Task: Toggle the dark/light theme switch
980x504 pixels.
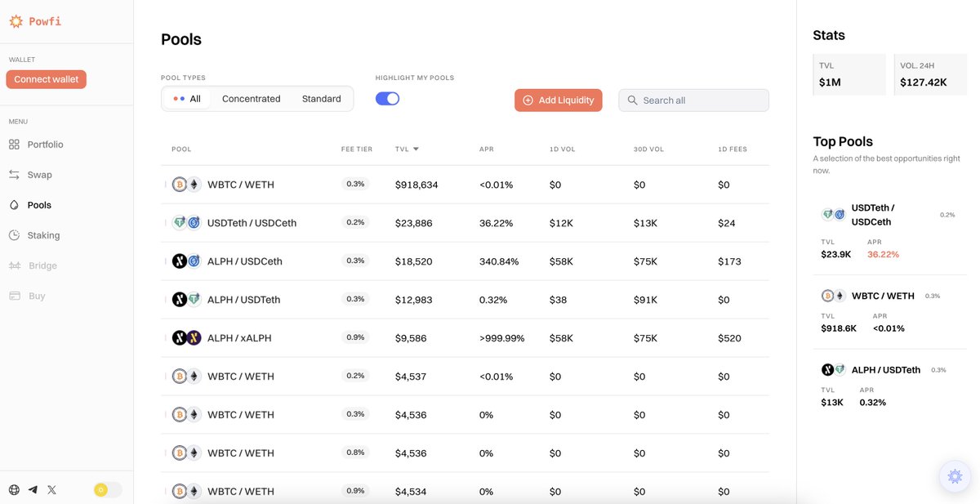Action: tap(107, 490)
